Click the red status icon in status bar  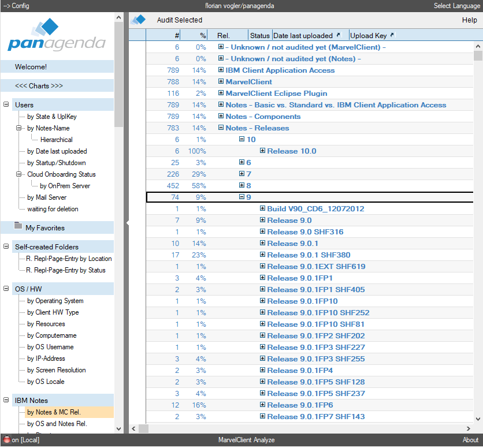point(7,440)
